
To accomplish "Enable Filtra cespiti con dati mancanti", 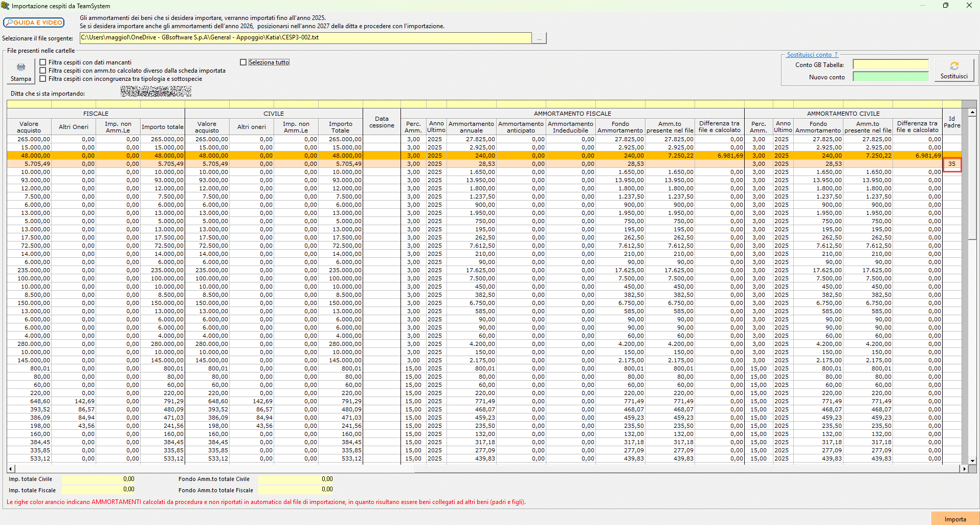I will (43, 62).
